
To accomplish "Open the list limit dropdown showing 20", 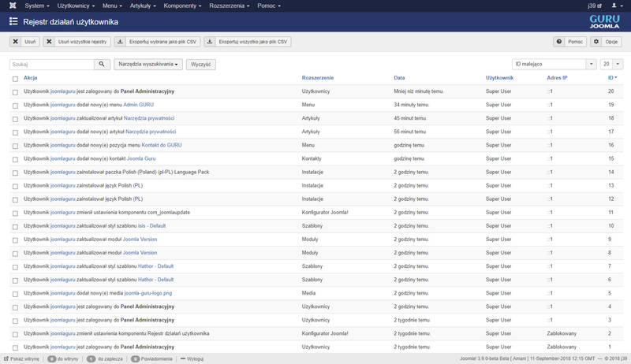I will (x=611, y=65).
